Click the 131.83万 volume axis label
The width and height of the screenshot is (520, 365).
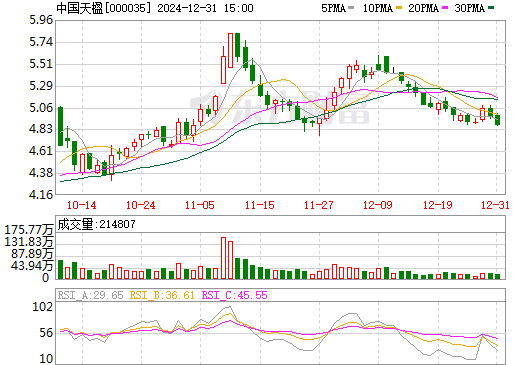29,242
